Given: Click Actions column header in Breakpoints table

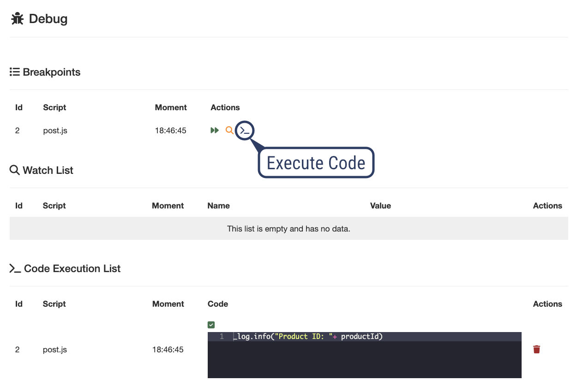Looking at the screenshot, I should pos(225,107).
